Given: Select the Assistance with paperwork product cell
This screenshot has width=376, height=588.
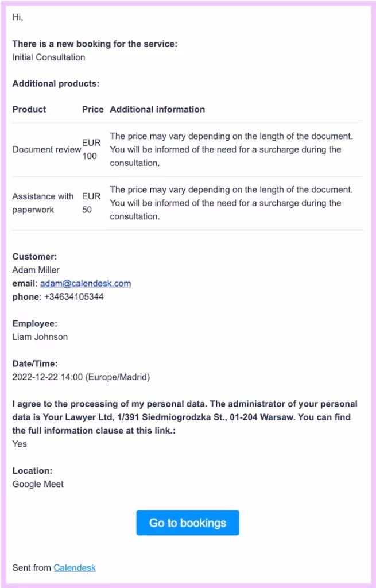Looking at the screenshot, I should (43, 203).
